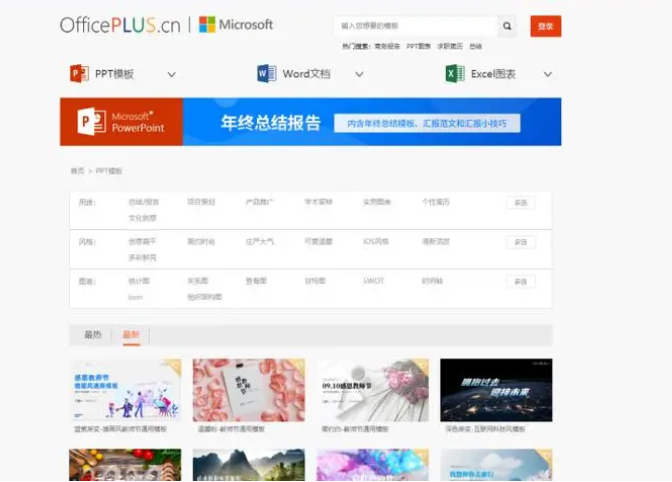Screen dimensions: 672x482
Task: Filter by 统计图 chart type
Action: point(139,281)
